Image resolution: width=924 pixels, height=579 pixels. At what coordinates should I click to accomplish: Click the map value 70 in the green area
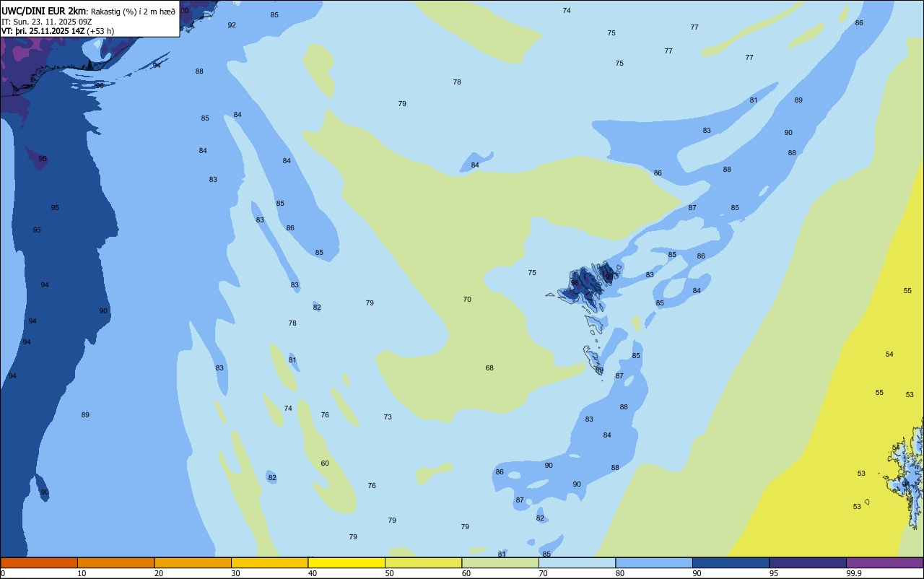click(x=467, y=299)
